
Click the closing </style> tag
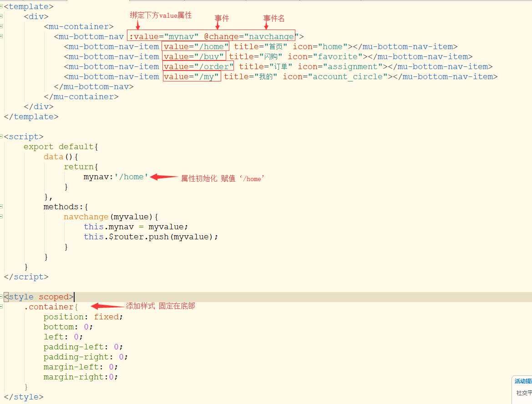pos(23,397)
